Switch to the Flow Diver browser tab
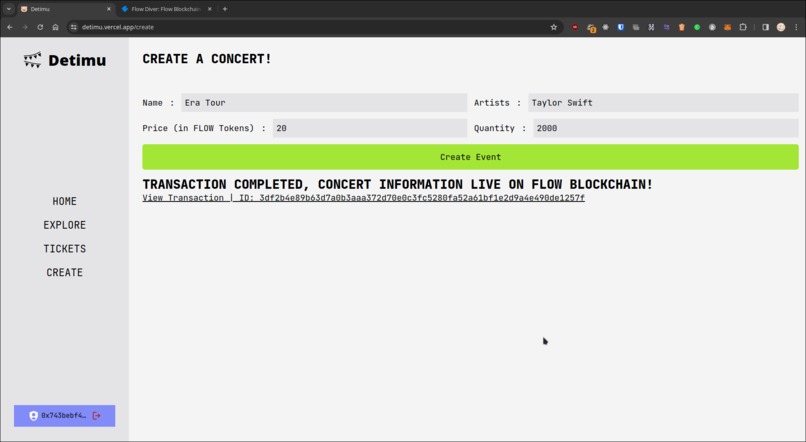Viewport: 806px width, 442px height. click(166, 9)
